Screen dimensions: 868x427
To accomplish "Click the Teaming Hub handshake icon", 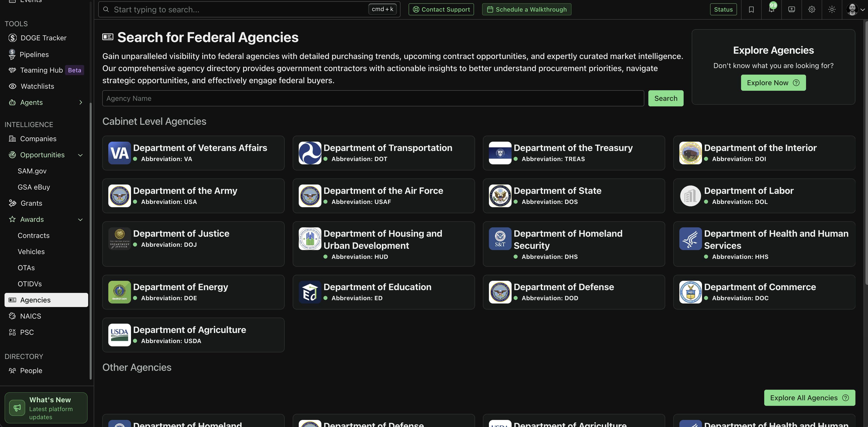I will pos(12,70).
